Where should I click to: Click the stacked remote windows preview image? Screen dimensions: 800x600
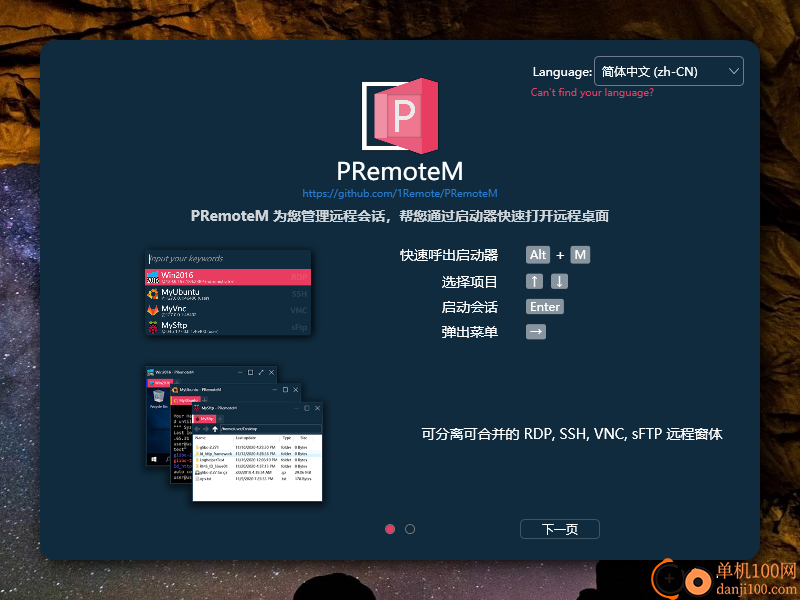(x=234, y=433)
